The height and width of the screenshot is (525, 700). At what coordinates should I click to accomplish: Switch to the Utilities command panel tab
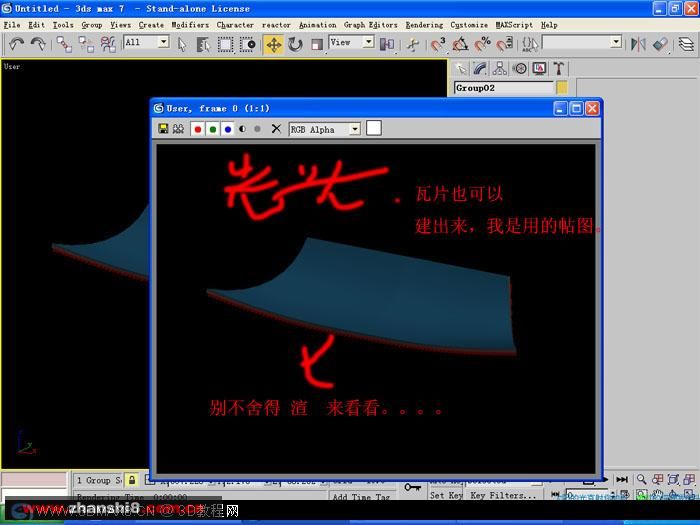click(558, 68)
